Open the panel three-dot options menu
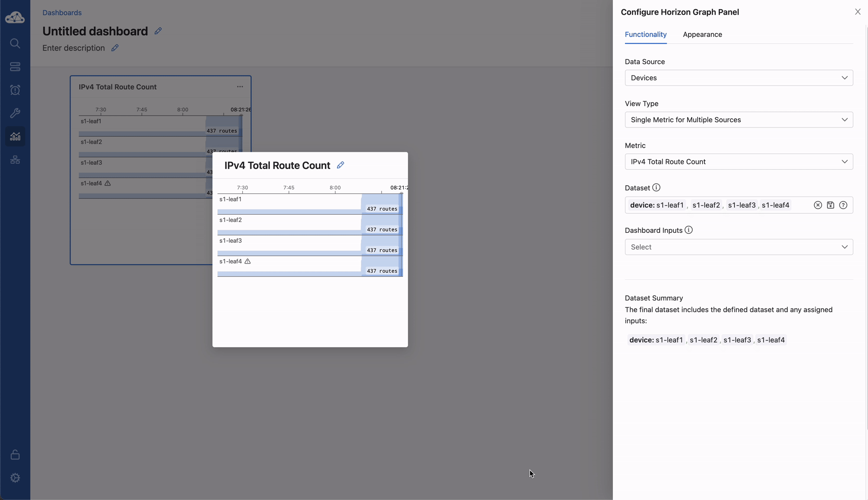The width and height of the screenshot is (868, 500). pos(240,87)
